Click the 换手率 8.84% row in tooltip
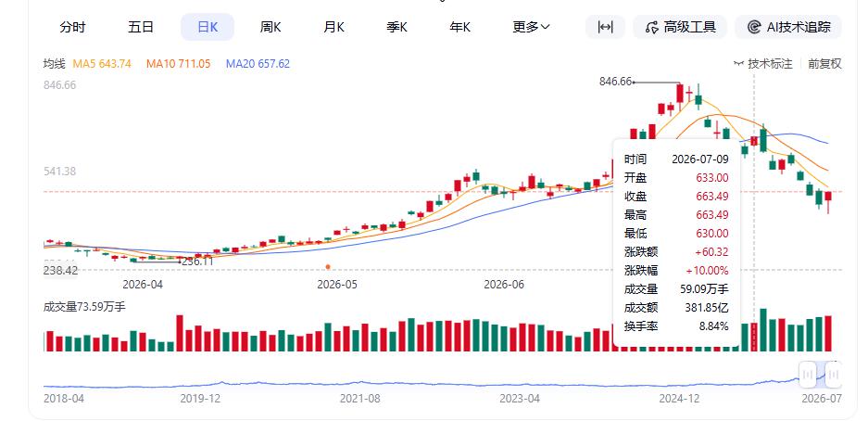868x421 pixels. [x=676, y=326]
